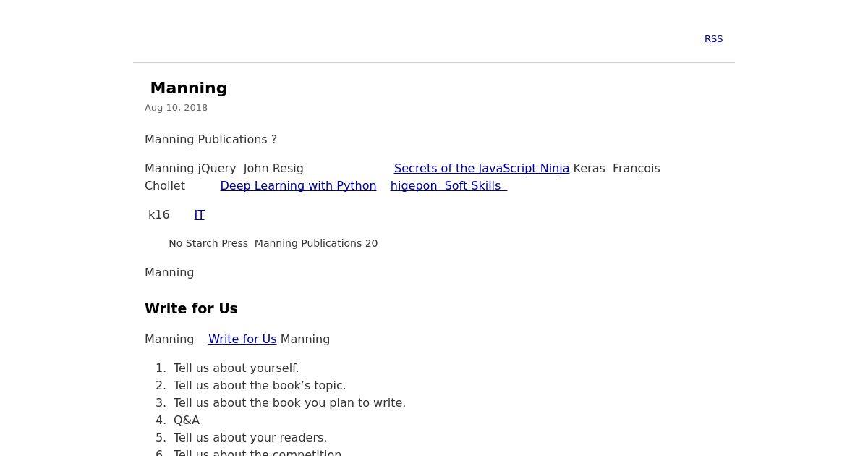
Task: Click the 'Keras François Chollet' text
Action: [x=616, y=168]
